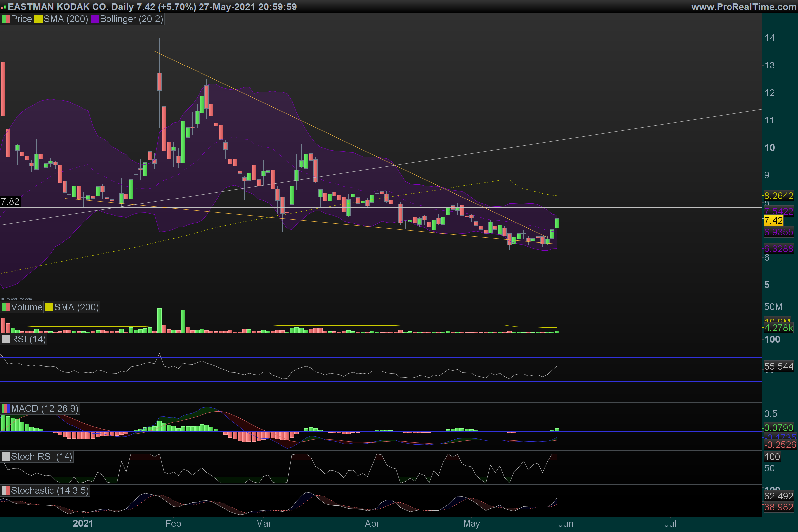Screen dimensions: 798x532
Task: Select the 7.82 horizontal line label
Action: pos(10,202)
